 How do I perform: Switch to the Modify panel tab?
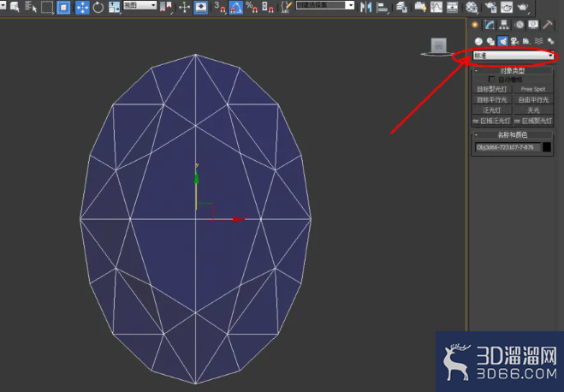pyautogui.click(x=490, y=25)
